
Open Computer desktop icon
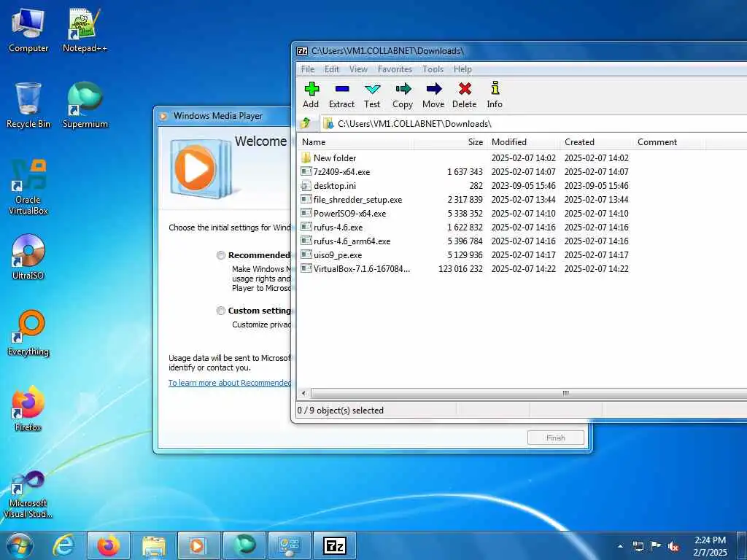[x=28, y=31]
